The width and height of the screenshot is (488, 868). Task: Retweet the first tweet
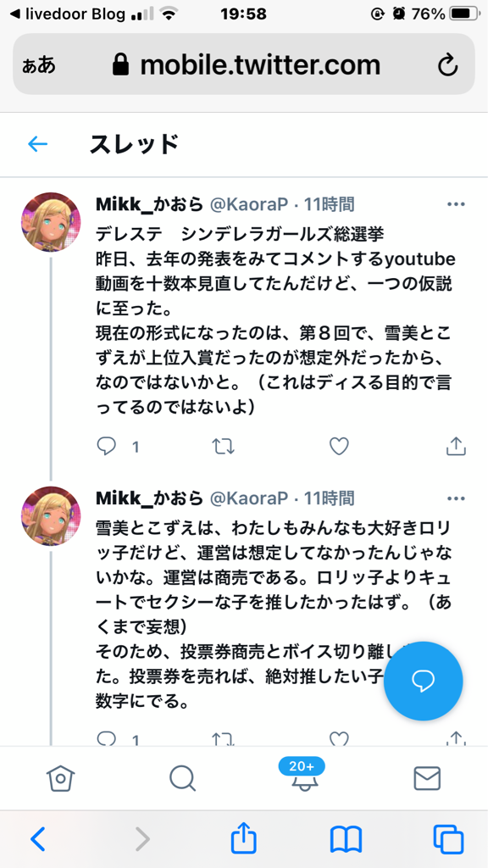click(224, 446)
